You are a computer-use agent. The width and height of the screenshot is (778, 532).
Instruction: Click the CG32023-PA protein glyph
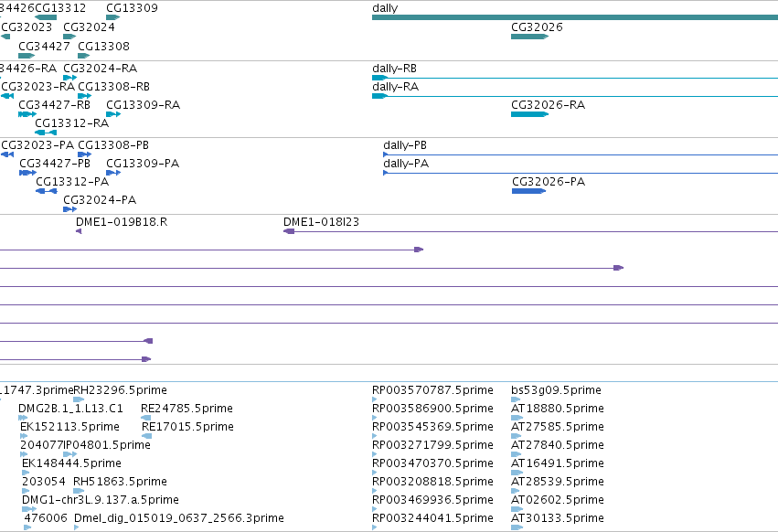point(7,154)
